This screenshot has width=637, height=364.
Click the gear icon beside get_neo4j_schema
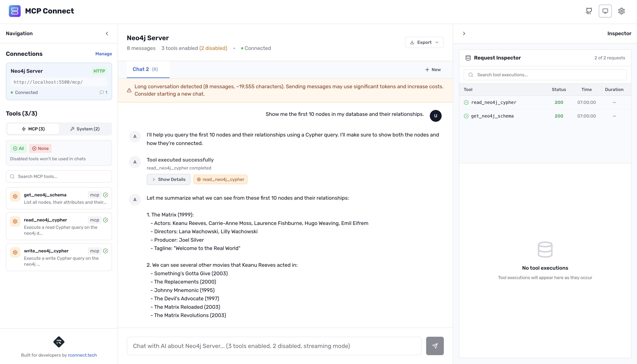click(15, 197)
